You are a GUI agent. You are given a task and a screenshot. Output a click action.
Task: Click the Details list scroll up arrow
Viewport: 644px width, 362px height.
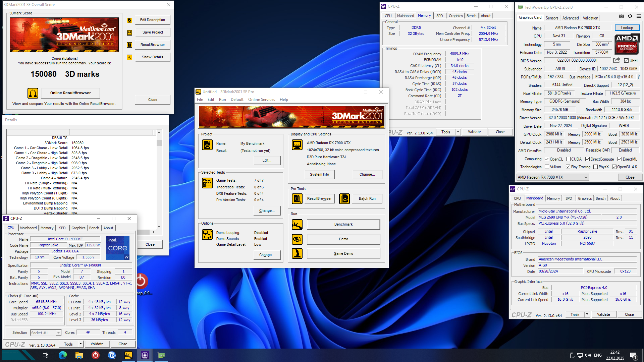[159, 132]
